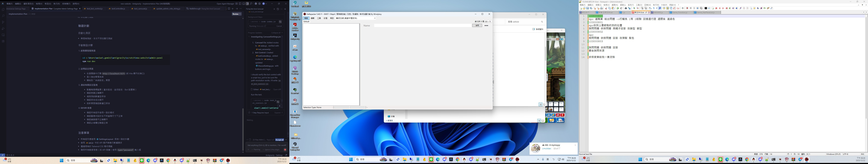Open the Review dropdown

237,14
